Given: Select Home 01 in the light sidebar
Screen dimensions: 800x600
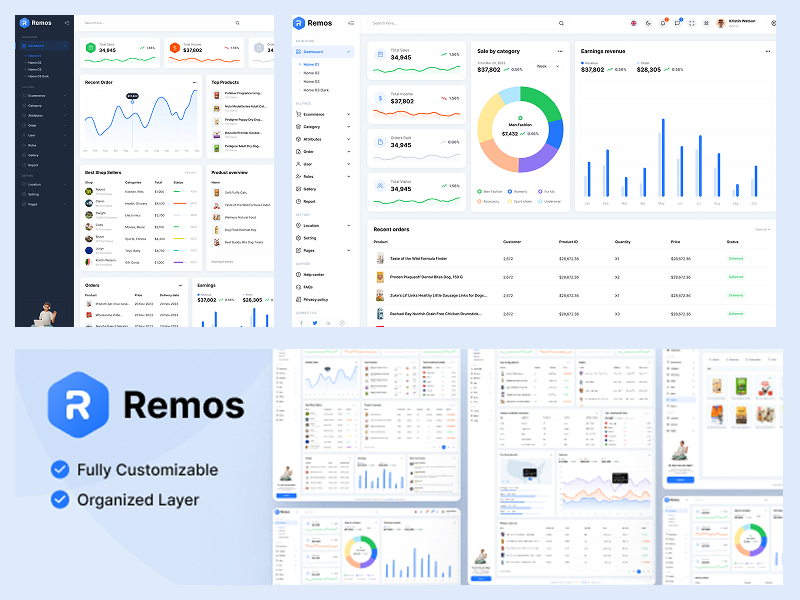Looking at the screenshot, I should pos(311,65).
